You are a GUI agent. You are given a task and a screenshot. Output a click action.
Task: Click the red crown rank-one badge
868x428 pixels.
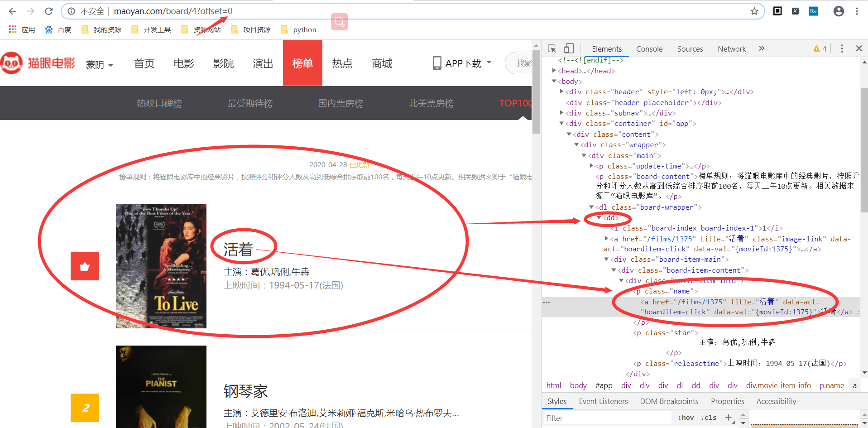[85, 266]
